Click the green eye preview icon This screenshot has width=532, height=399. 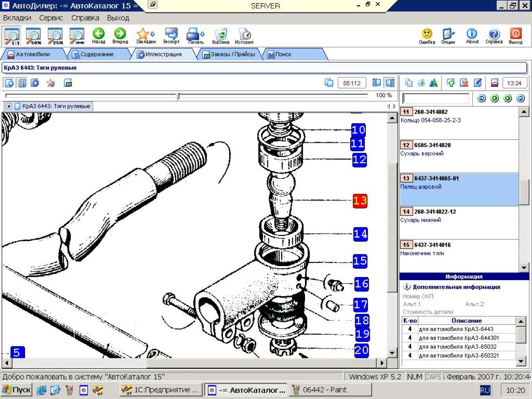click(x=68, y=83)
